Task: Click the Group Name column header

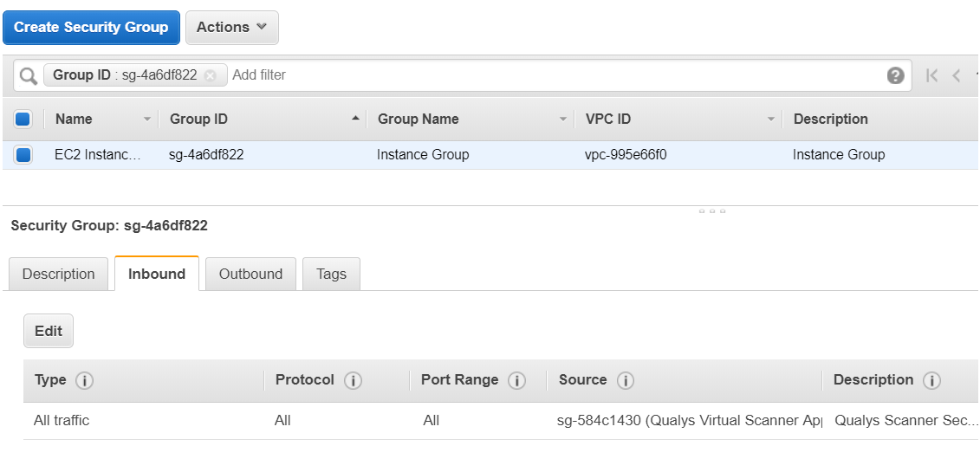Action: pos(419,119)
